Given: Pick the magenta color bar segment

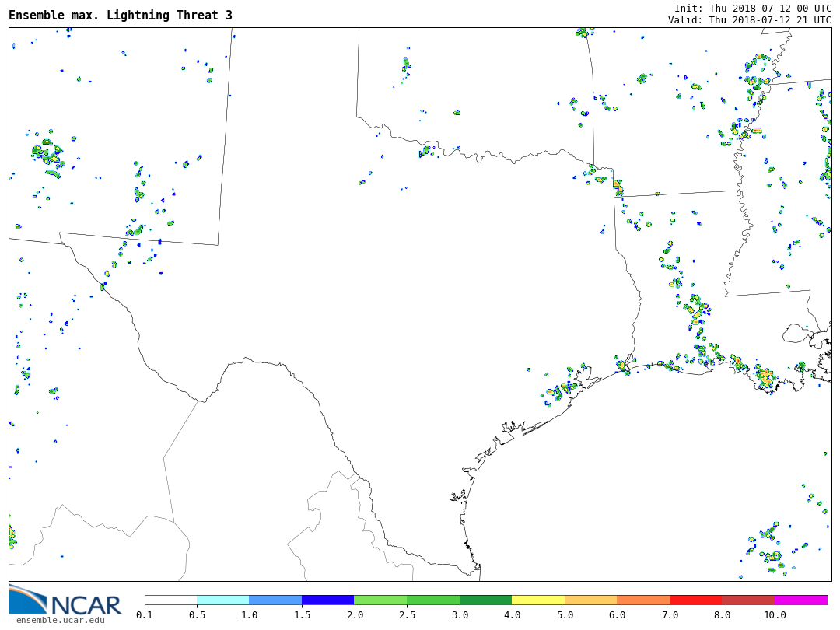Looking at the screenshot, I should [801, 600].
